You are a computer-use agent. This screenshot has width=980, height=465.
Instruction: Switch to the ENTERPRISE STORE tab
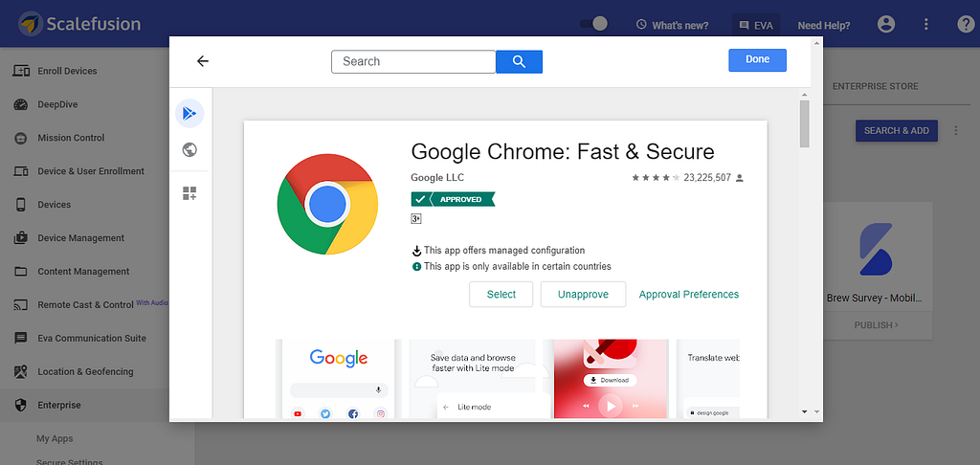pos(875,86)
